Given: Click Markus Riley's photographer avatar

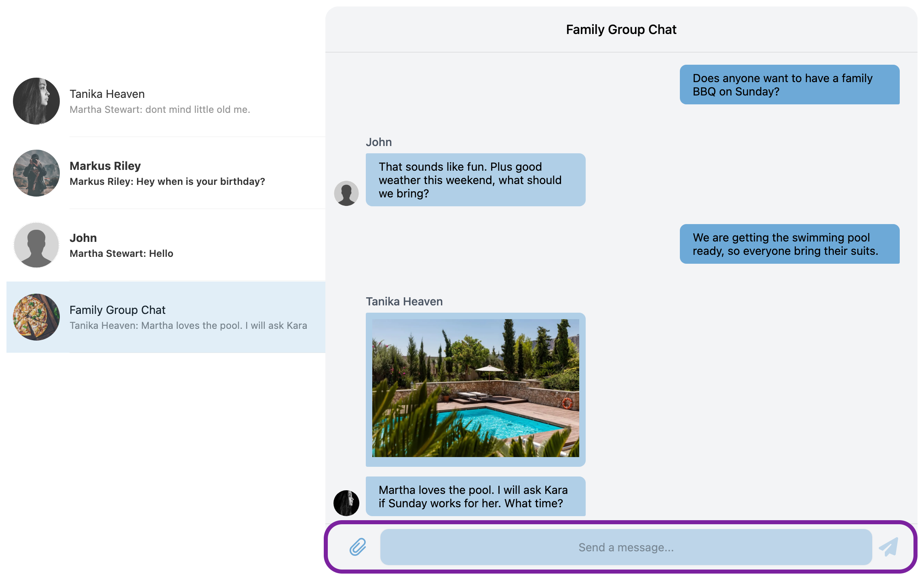Looking at the screenshot, I should pyautogui.click(x=36, y=173).
